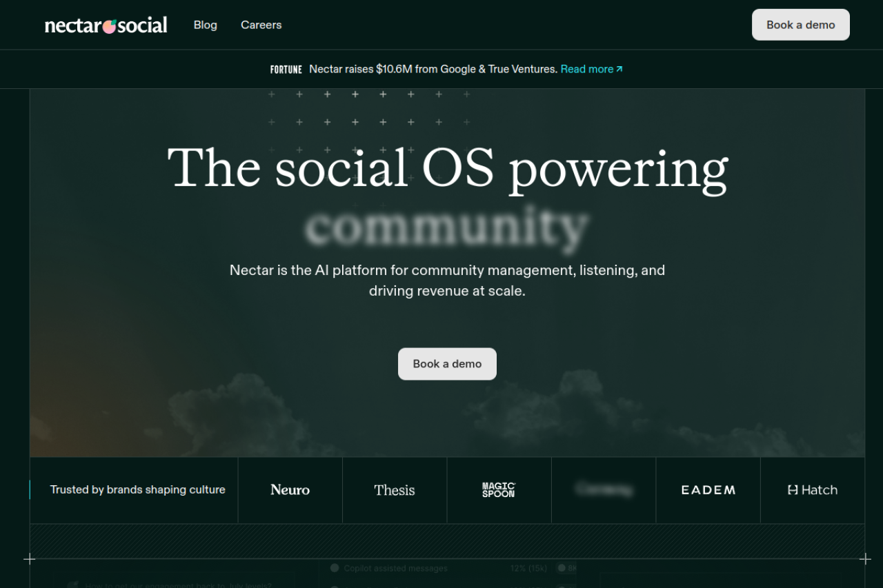Click the blurred brand logo before EADEM

click(x=604, y=490)
